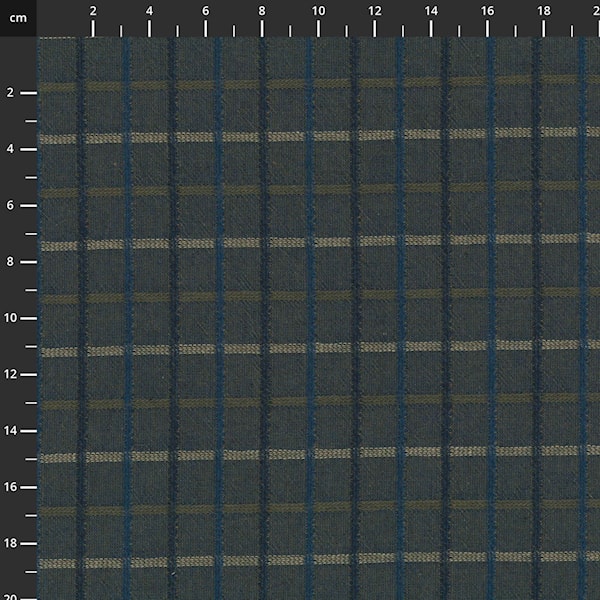This screenshot has height=600, width=600.
Task: Choose the 16 mark on the horizontal ruler
Action: [486, 11]
